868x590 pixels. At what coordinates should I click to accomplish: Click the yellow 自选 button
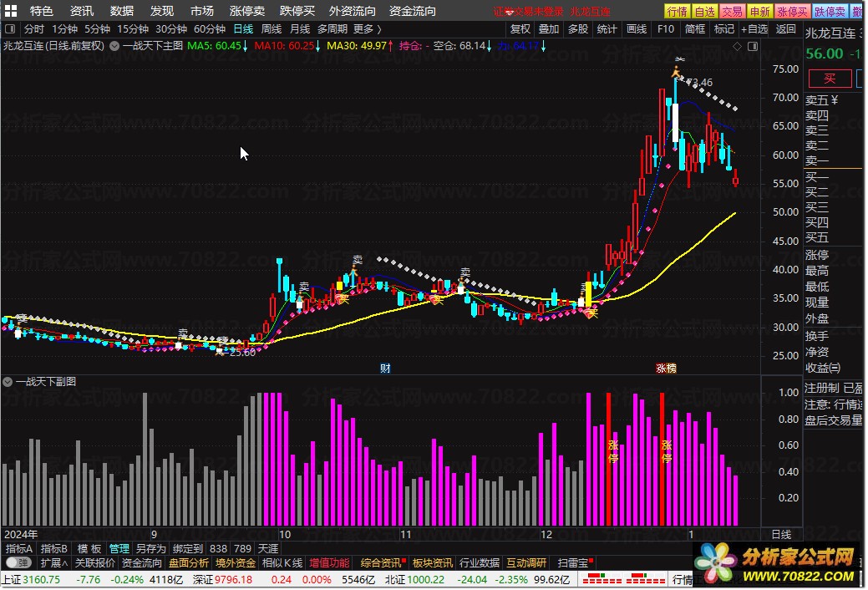pos(705,11)
